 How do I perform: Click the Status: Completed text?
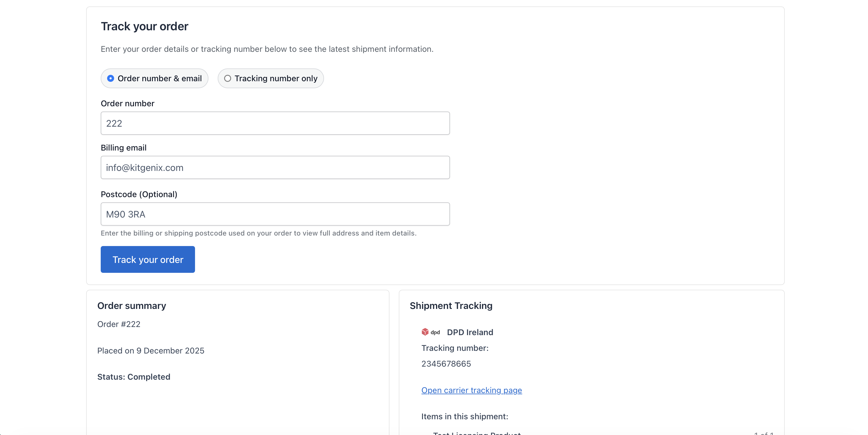[x=133, y=377]
